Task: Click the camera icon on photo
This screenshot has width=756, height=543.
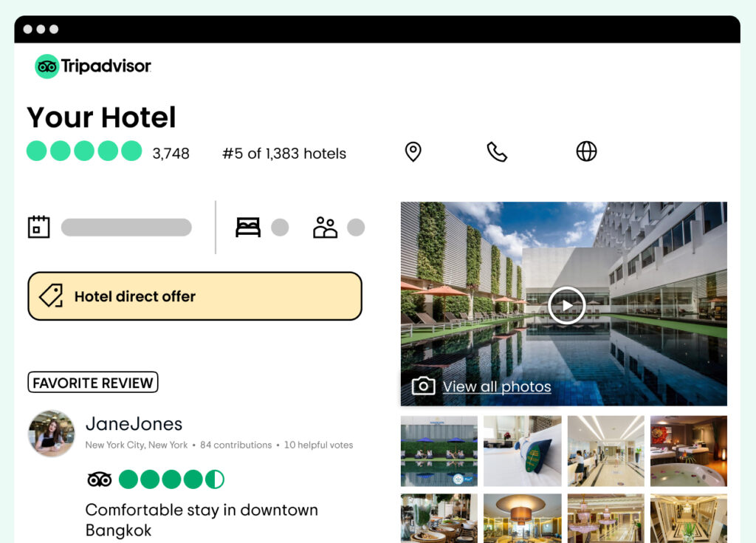Action: (x=423, y=386)
